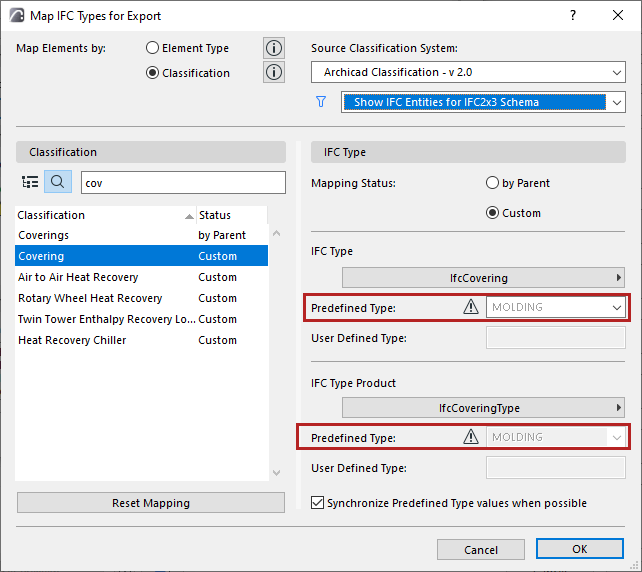Select the Rotary Wheel Heat Recovery row

click(90, 298)
